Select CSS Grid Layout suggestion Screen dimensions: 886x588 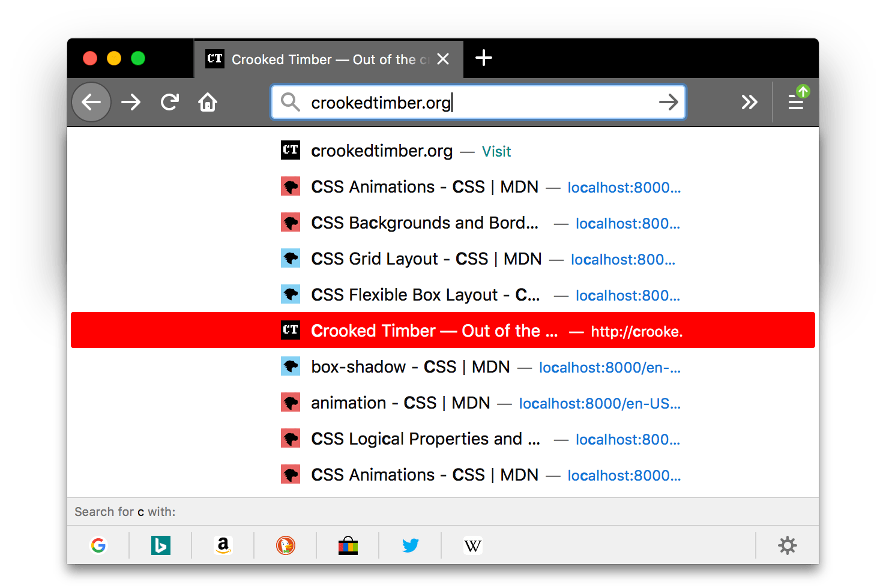click(x=443, y=259)
